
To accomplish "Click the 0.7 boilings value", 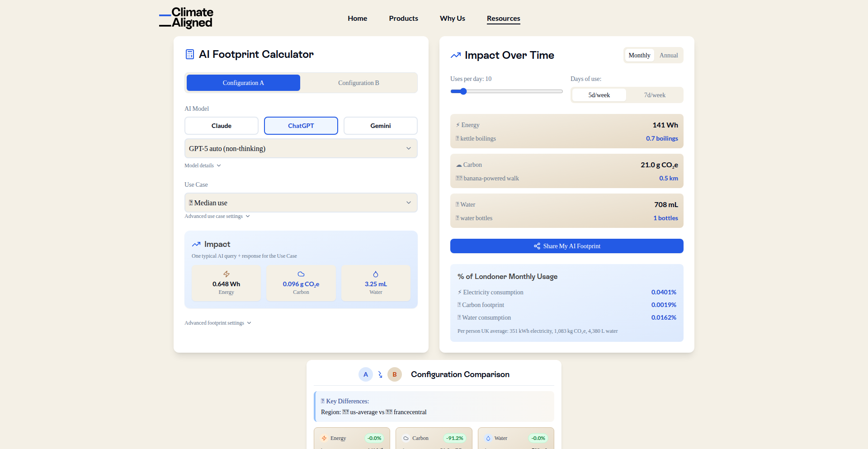I will click(x=662, y=138).
